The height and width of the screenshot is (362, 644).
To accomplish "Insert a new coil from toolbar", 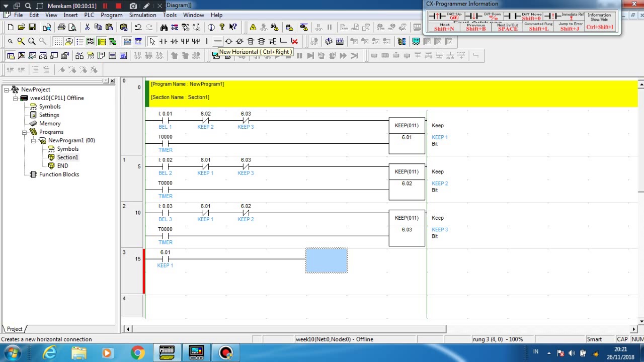I will pyautogui.click(x=228, y=41).
